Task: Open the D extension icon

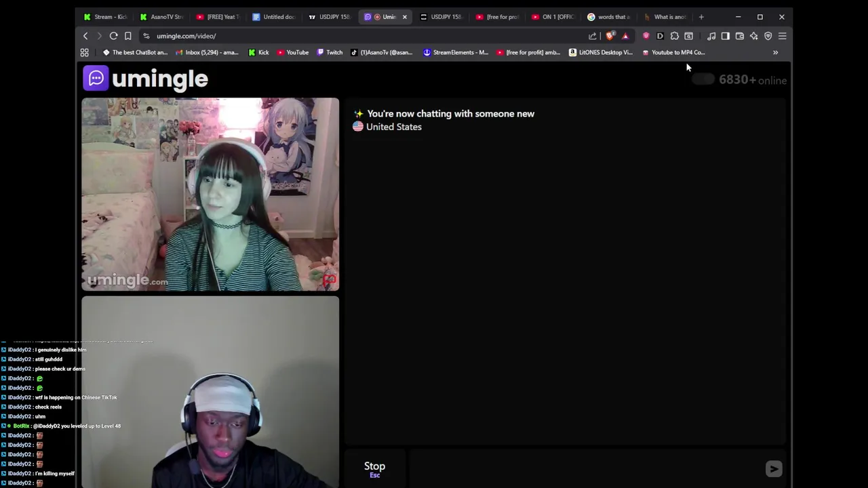Action: pyautogui.click(x=660, y=36)
